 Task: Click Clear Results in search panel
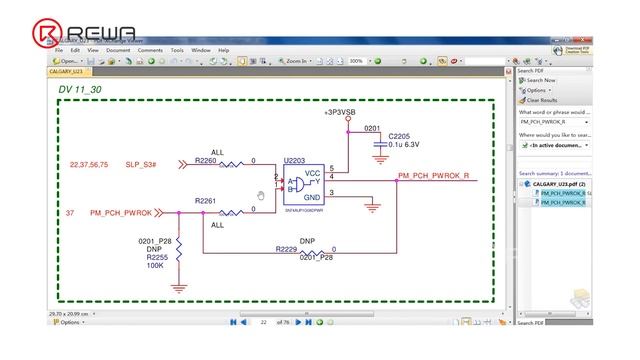pos(538,100)
